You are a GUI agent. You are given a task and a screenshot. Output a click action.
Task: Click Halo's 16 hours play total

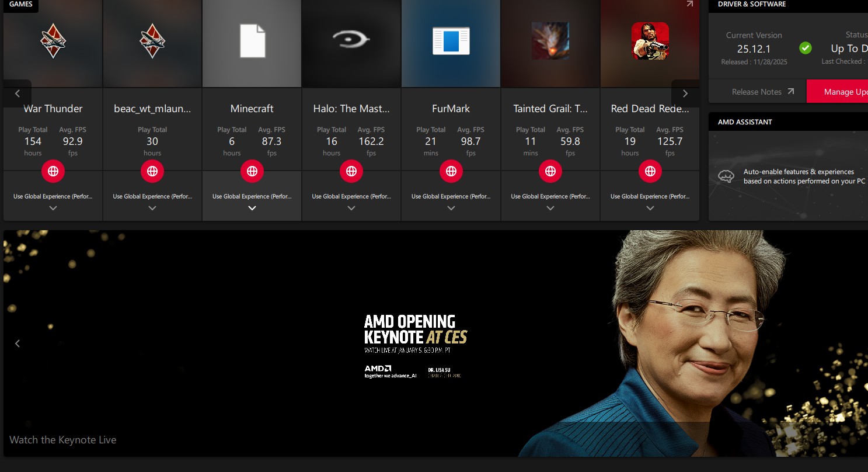click(332, 141)
